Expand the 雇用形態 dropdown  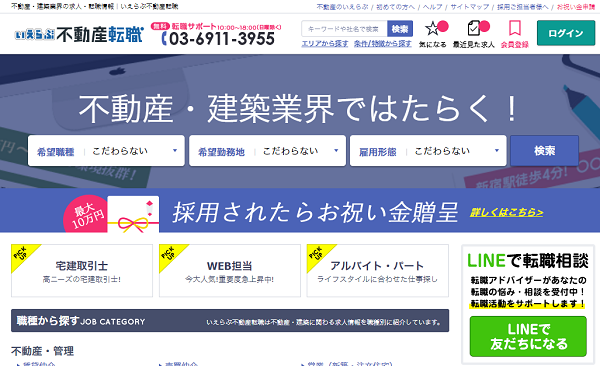pos(428,151)
